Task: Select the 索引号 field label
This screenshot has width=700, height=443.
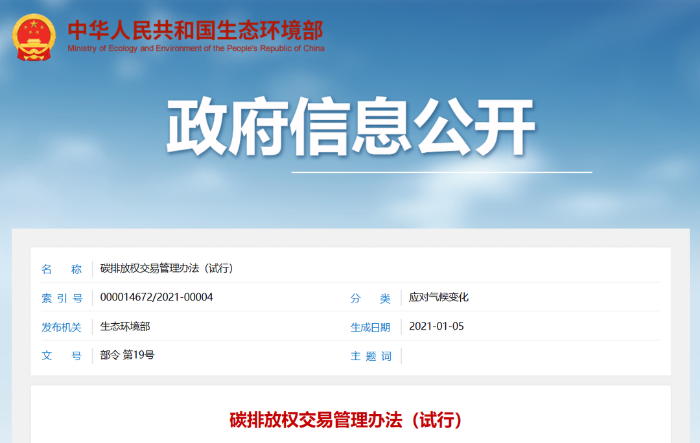Action: pos(61,298)
